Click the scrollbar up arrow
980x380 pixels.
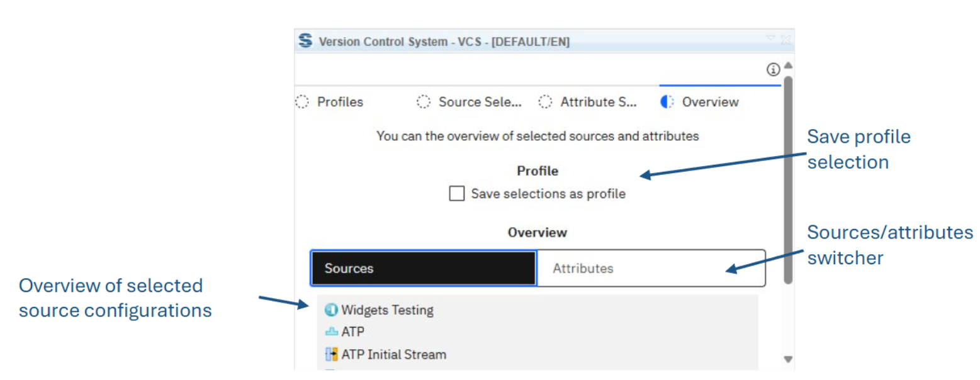tap(787, 65)
